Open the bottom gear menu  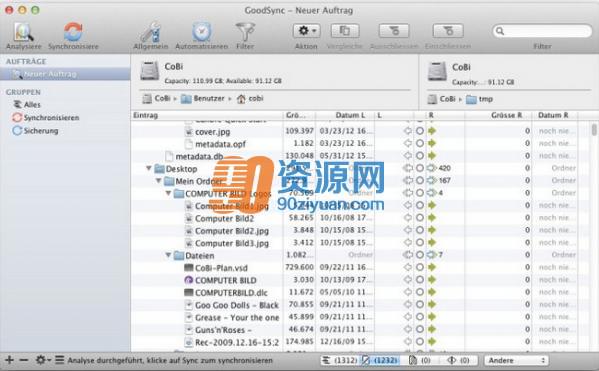coord(42,360)
